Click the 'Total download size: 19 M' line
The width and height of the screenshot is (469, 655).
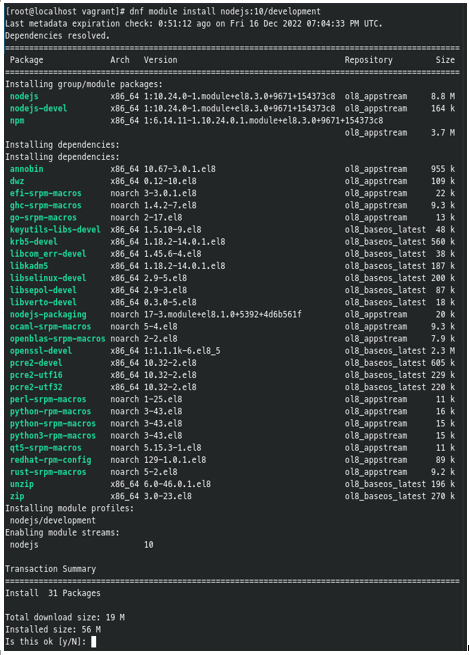(65, 617)
